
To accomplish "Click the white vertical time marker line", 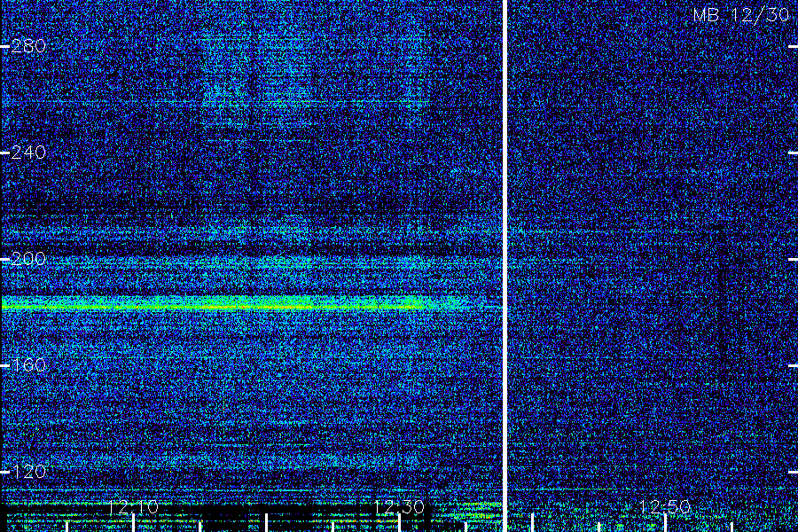I will [506, 266].
